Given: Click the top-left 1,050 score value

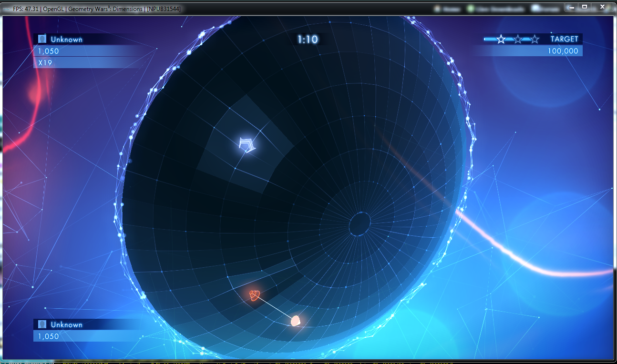Looking at the screenshot, I should tap(48, 51).
